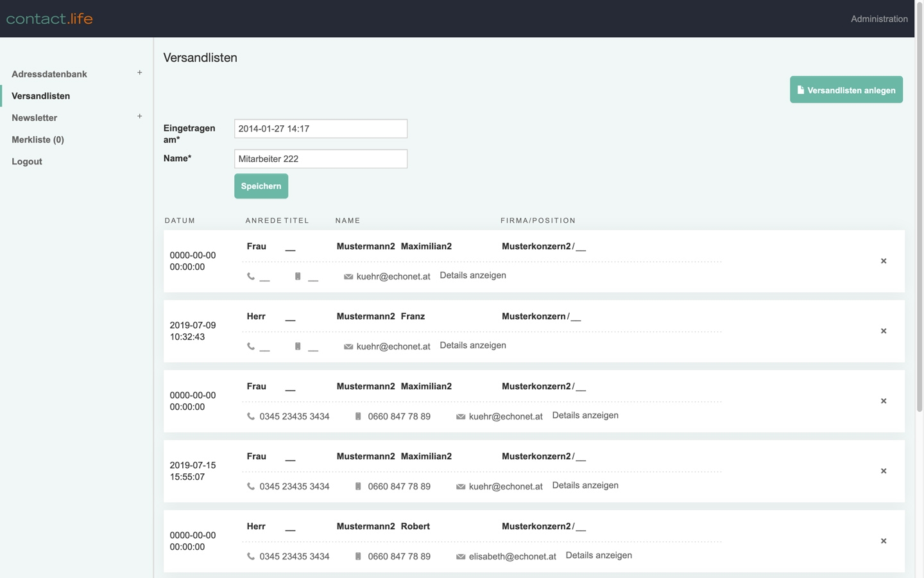Click X on the 2019-07-15 entry
924x578 pixels.
point(884,471)
